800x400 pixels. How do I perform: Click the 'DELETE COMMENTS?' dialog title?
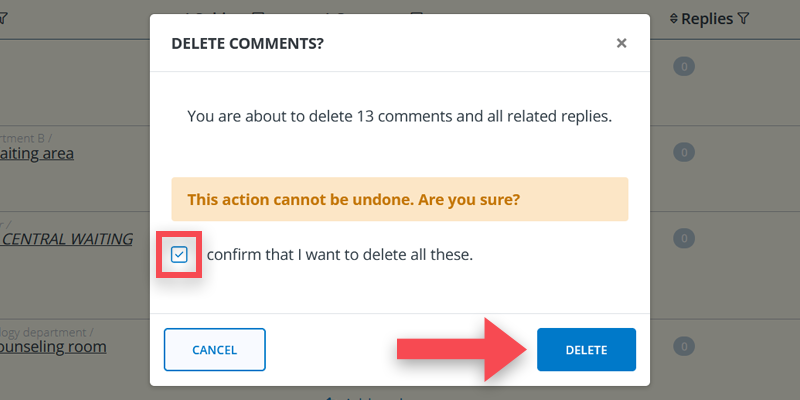click(x=247, y=43)
